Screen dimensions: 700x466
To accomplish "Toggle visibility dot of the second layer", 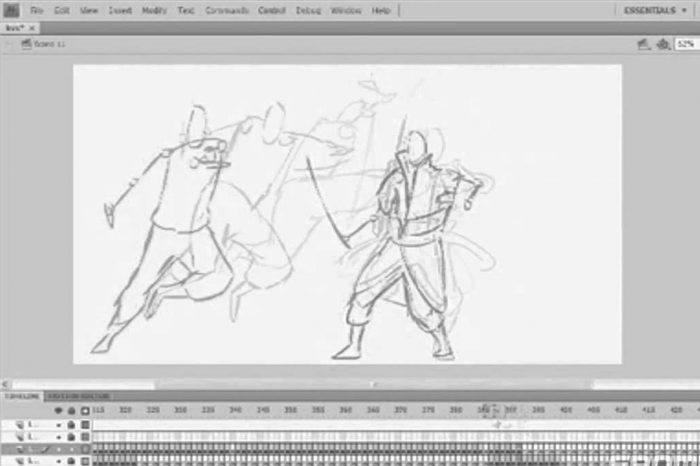I will (x=58, y=437).
